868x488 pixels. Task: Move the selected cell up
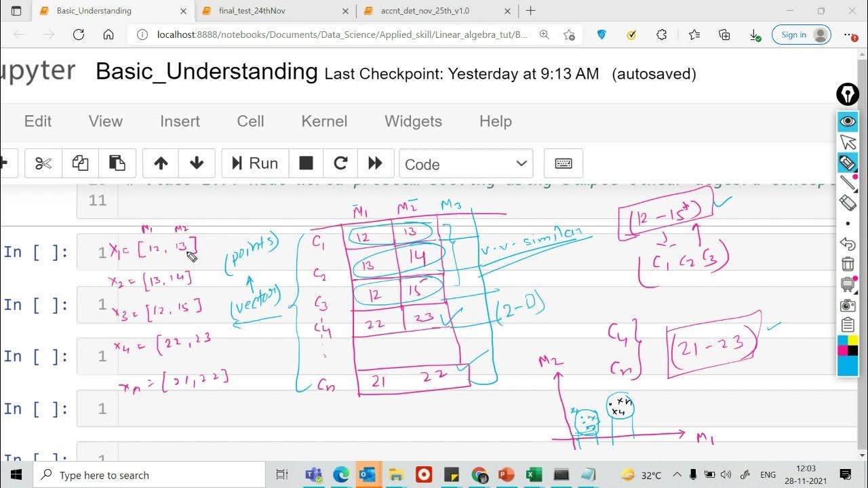tap(161, 163)
